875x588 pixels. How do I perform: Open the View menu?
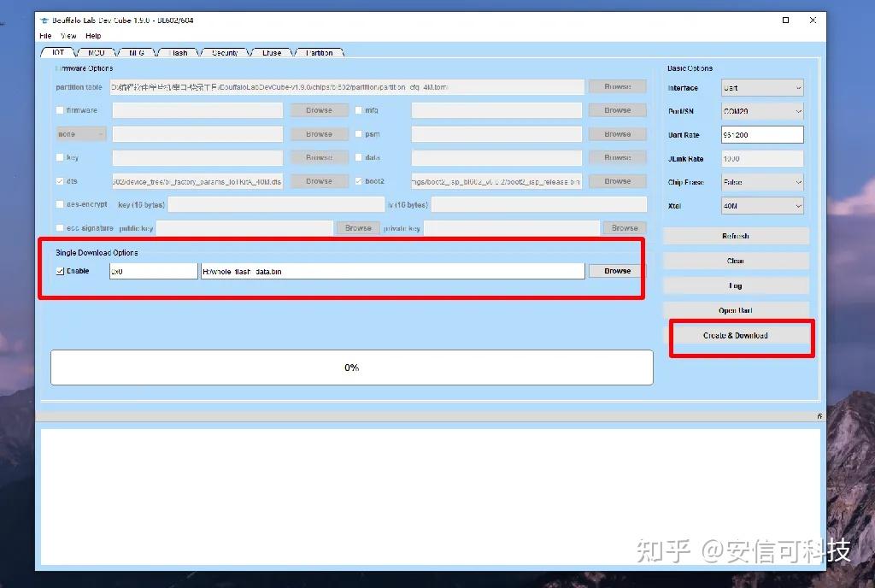(x=68, y=36)
